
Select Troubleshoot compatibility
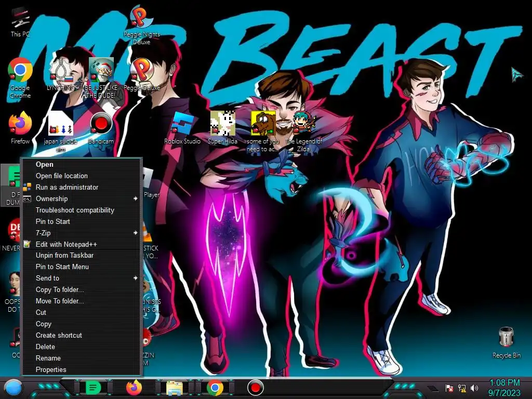pos(81,210)
